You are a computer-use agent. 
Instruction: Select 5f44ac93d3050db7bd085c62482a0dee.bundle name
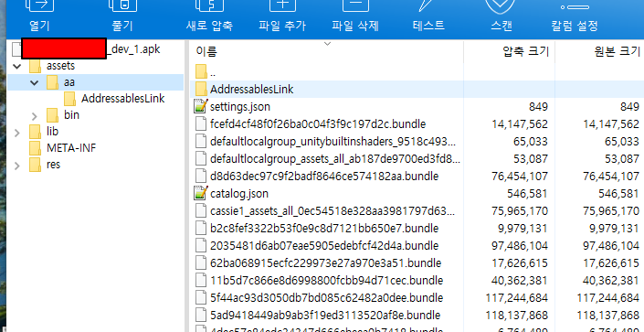(x=326, y=298)
